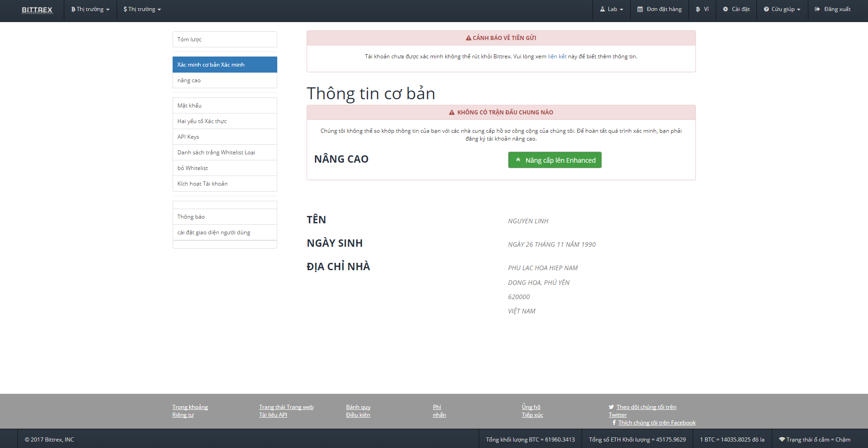Open the Ví wallet page
The height and width of the screenshot is (448, 868).
point(702,9)
